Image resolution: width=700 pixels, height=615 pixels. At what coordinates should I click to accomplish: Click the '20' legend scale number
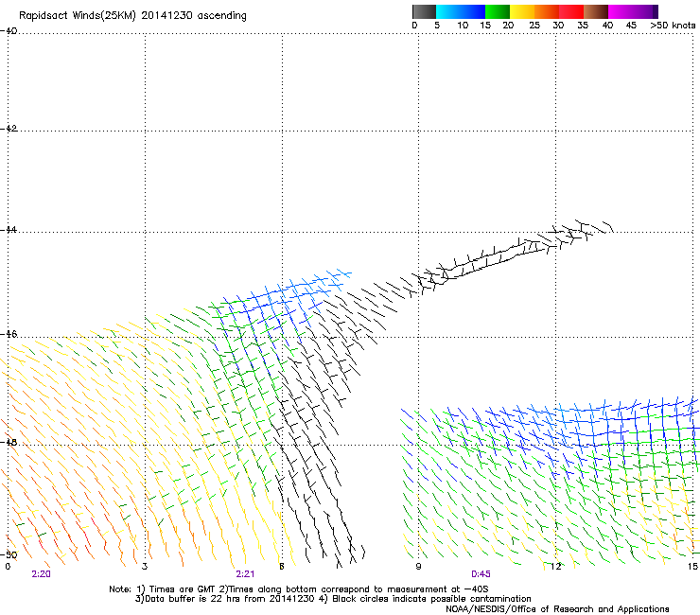point(508,26)
